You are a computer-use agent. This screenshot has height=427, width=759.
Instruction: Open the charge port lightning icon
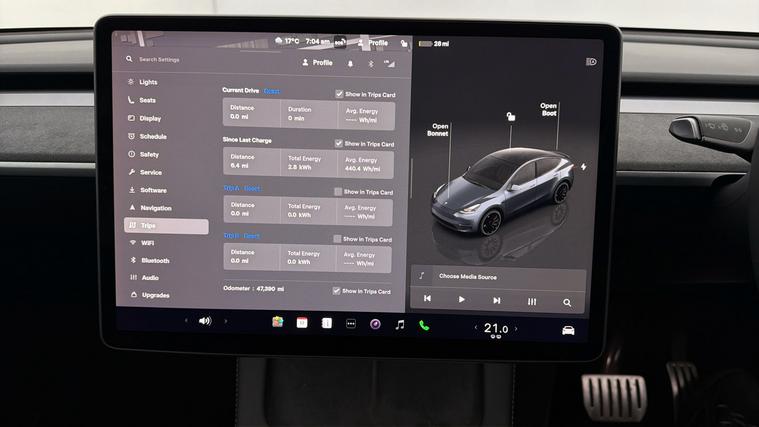(583, 167)
